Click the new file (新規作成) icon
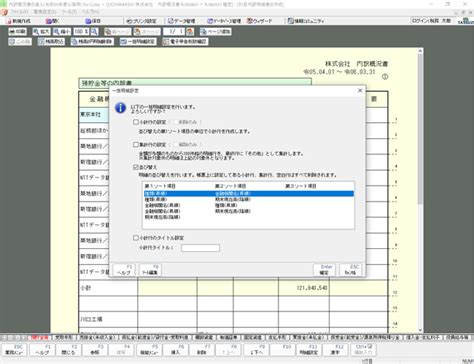Image resolution: width=474 pixels, height=364 pixels. click(9, 21)
